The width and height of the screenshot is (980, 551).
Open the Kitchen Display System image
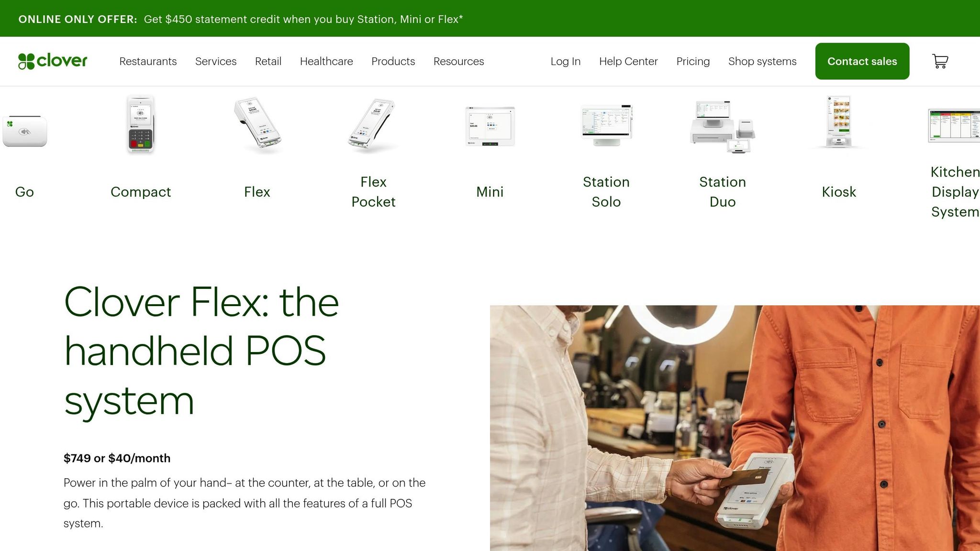pyautogui.click(x=954, y=126)
